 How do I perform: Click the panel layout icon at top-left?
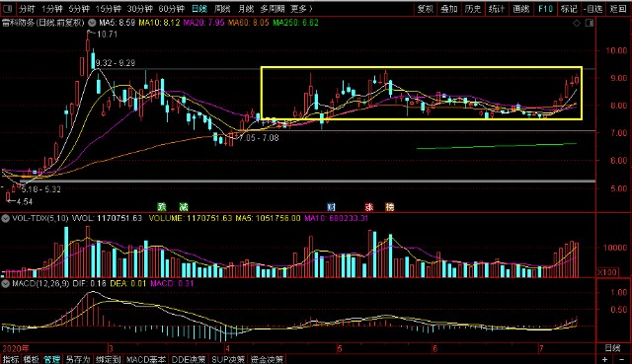click(x=8, y=9)
